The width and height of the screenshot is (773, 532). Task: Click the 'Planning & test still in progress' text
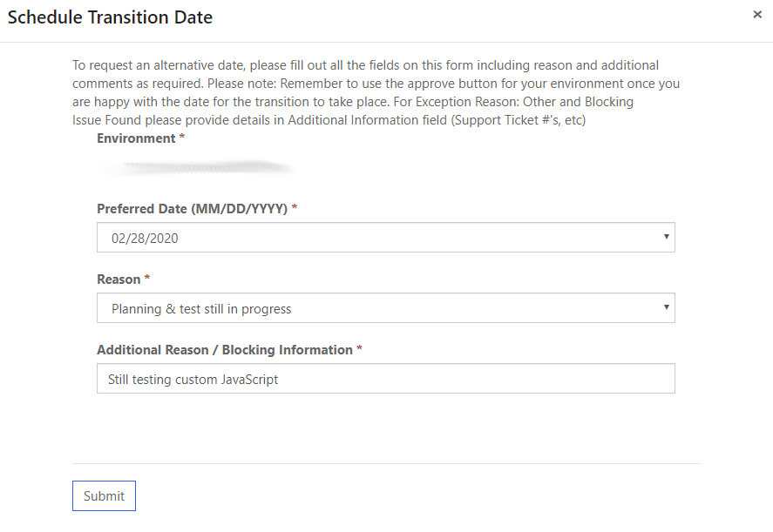[201, 309]
